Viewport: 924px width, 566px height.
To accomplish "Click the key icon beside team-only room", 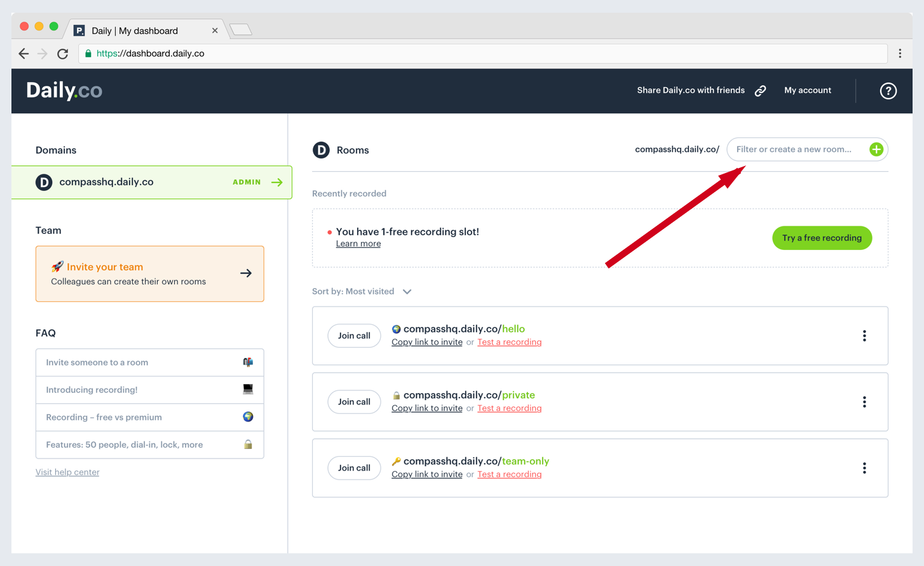I will point(396,462).
